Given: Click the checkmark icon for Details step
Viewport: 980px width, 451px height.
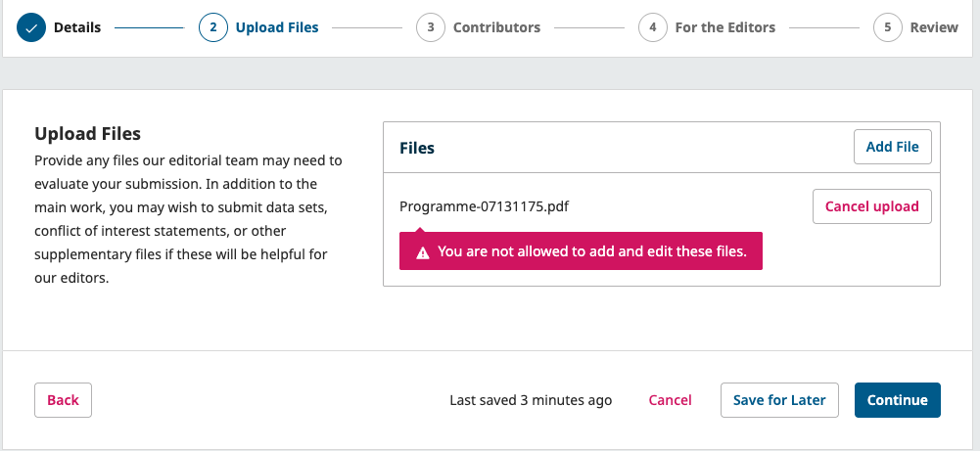Looking at the screenshot, I should [31, 27].
